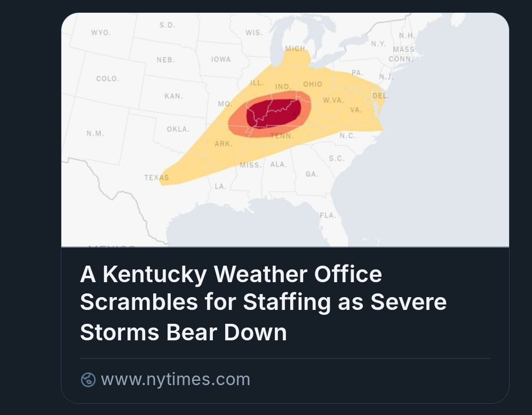This screenshot has height=415, width=532.
Task: Click the dark red high-risk zone
Action: click(272, 111)
